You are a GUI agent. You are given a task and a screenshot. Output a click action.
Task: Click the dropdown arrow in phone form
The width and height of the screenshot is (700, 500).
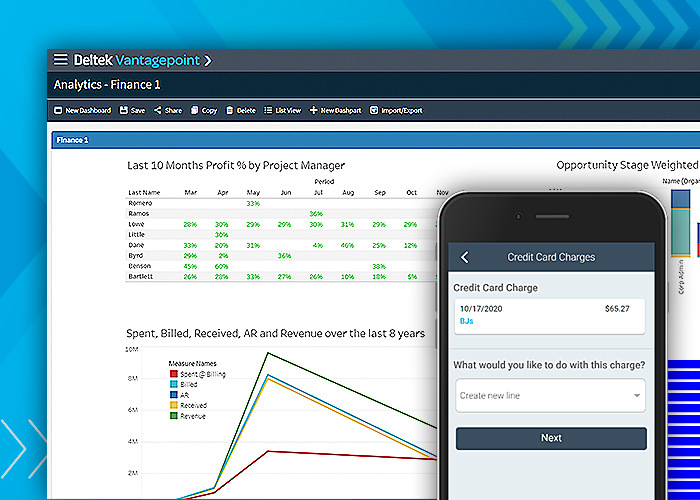coord(637,396)
